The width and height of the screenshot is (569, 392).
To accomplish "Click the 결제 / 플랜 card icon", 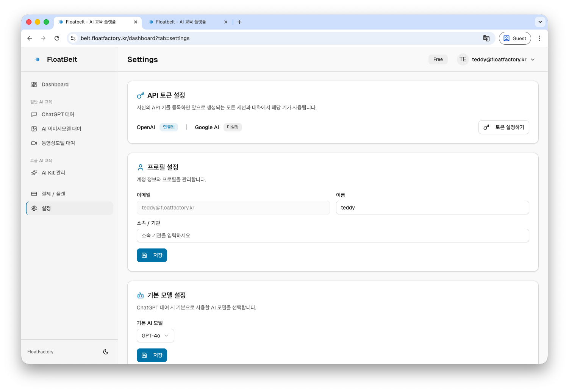I will pyautogui.click(x=34, y=194).
